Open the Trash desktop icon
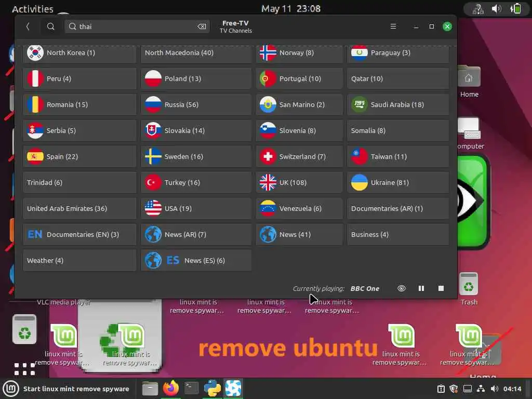 coord(469,289)
